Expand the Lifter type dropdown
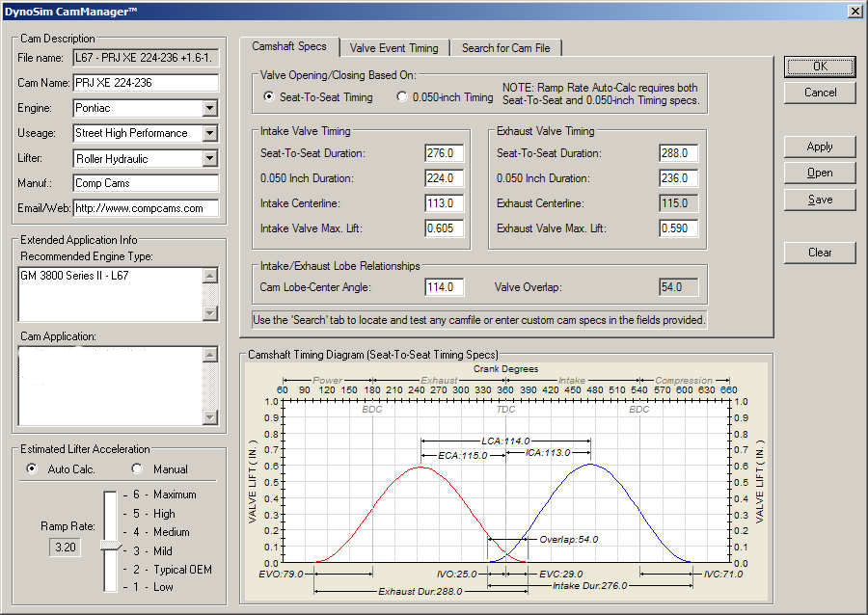This screenshot has width=868, height=615. (209, 159)
